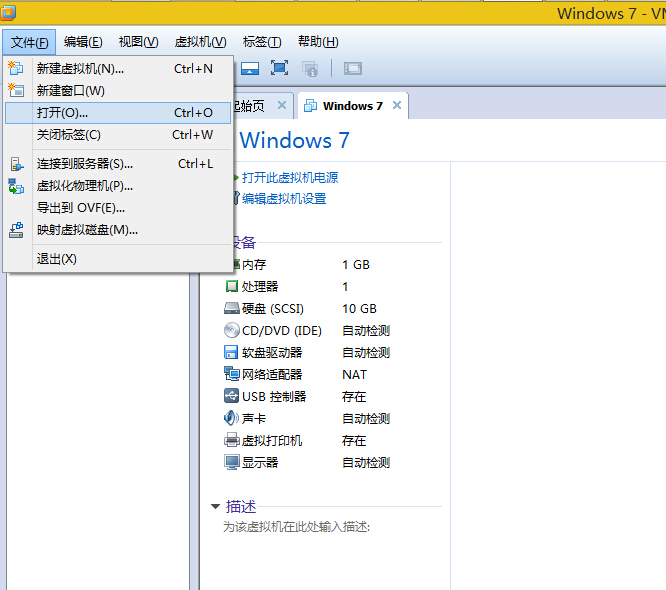666x590 pixels.
Task: Click the 虚拟打印机 printer icon
Action: (x=231, y=440)
